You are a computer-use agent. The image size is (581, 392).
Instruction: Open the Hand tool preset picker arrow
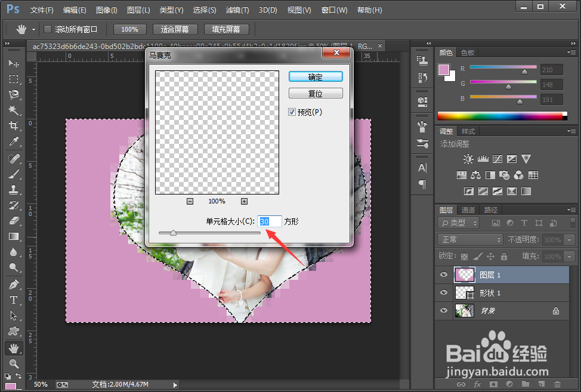[x=34, y=30]
